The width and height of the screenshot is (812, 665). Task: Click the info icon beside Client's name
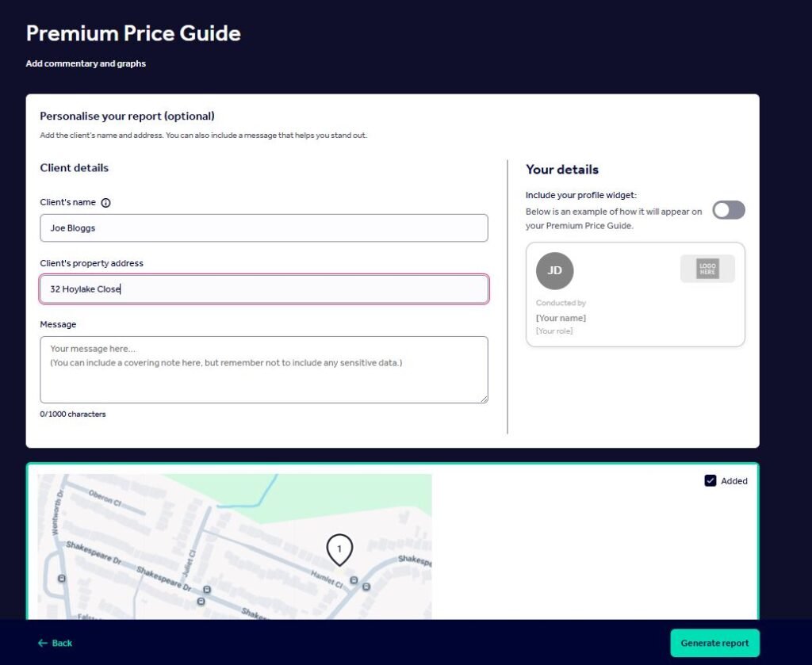pos(106,203)
